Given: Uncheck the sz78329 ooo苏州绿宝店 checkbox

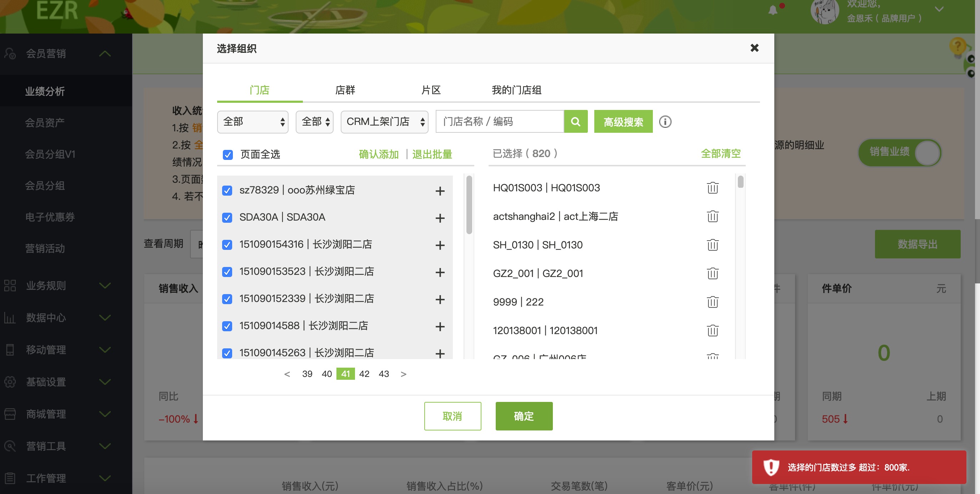Looking at the screenshot, I should tap(227, 190).
